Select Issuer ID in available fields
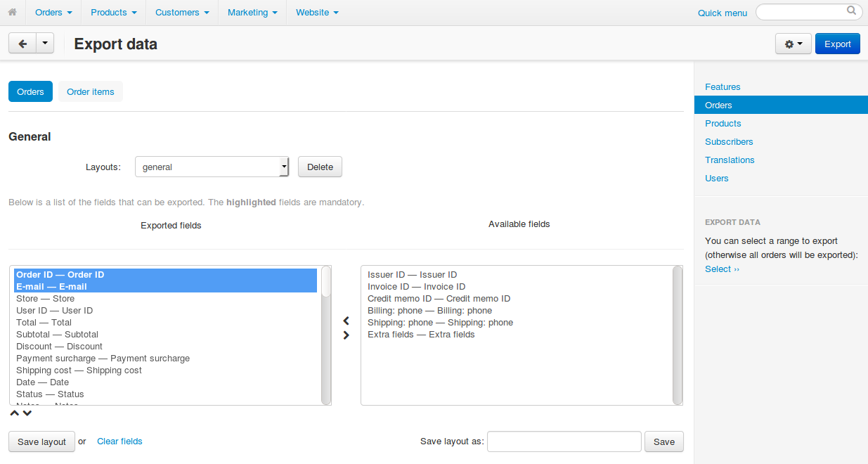The width and height of the screenshot is (868, 464). point(517,275)
